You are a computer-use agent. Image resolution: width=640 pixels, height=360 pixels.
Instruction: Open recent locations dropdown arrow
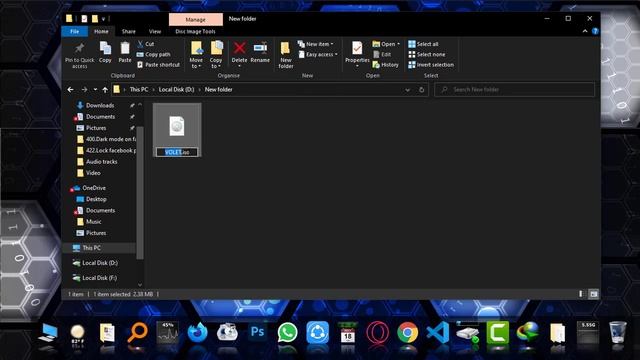coord(95,89)
